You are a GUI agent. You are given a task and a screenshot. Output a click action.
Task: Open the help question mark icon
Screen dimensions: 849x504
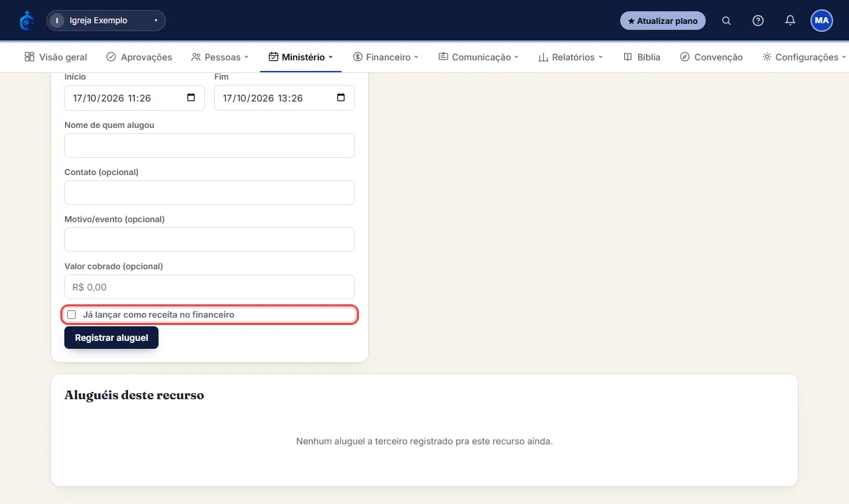pos(758,21)
